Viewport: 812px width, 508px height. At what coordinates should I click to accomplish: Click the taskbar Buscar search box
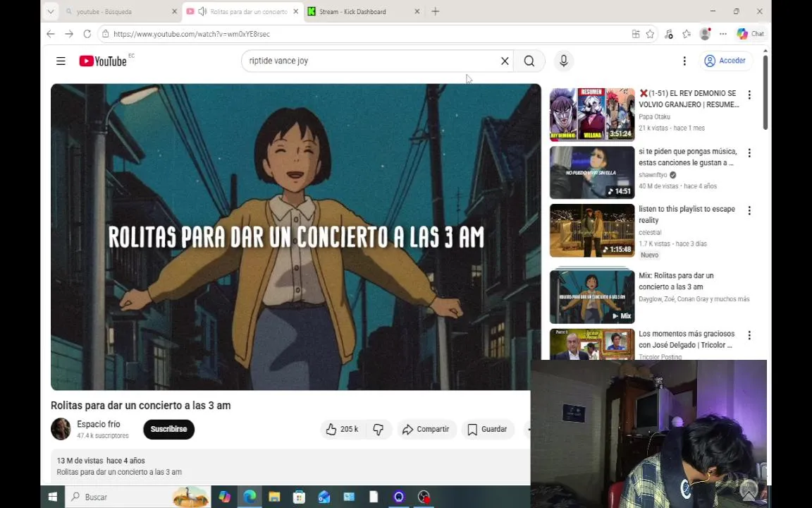(137, 497)
